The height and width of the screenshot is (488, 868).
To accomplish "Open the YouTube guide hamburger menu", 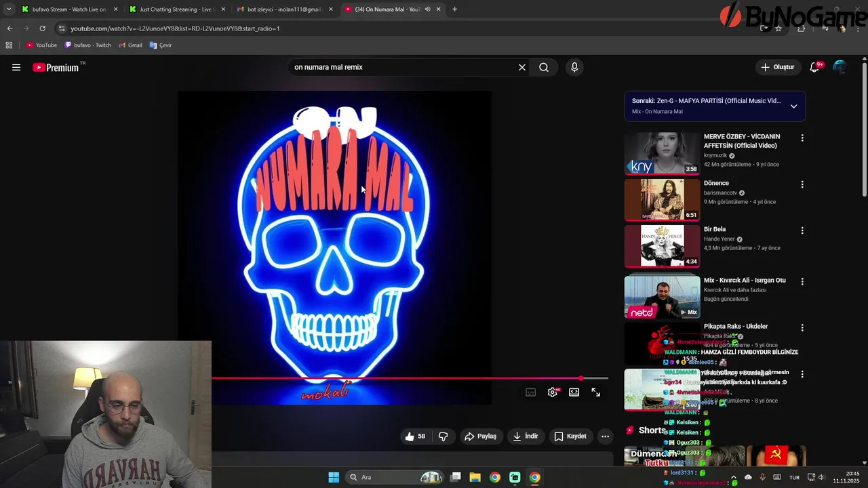I will 16,67.
